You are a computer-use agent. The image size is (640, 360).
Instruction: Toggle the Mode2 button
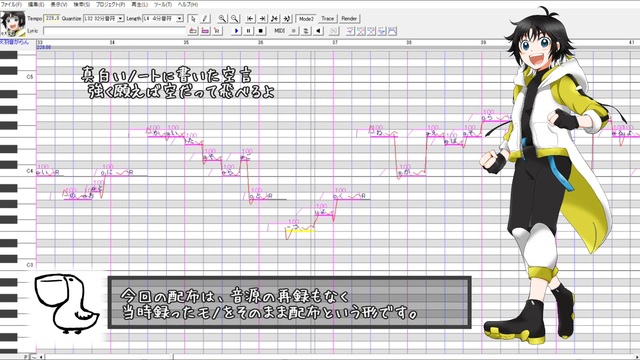(x=306, y=18)
